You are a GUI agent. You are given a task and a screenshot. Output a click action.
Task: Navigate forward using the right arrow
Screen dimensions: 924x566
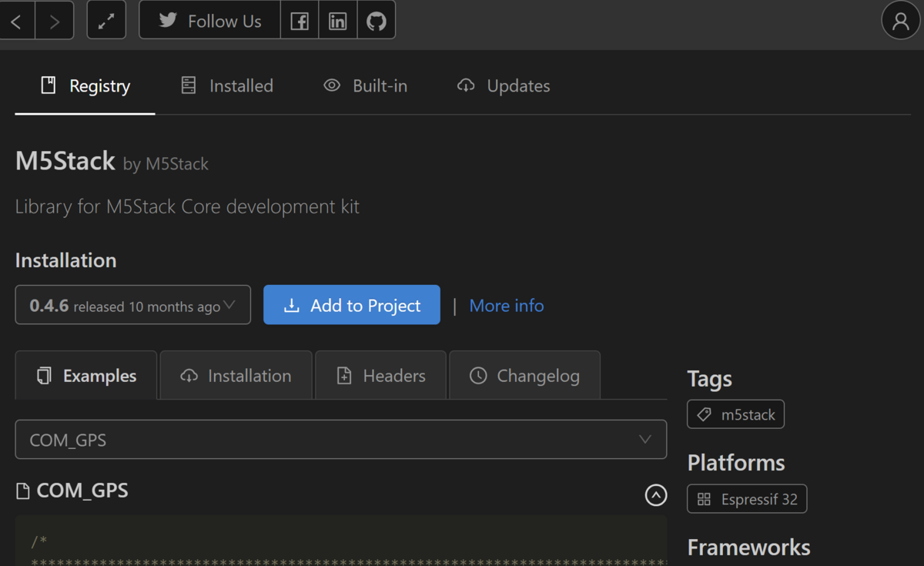click(x=53, y=20)
